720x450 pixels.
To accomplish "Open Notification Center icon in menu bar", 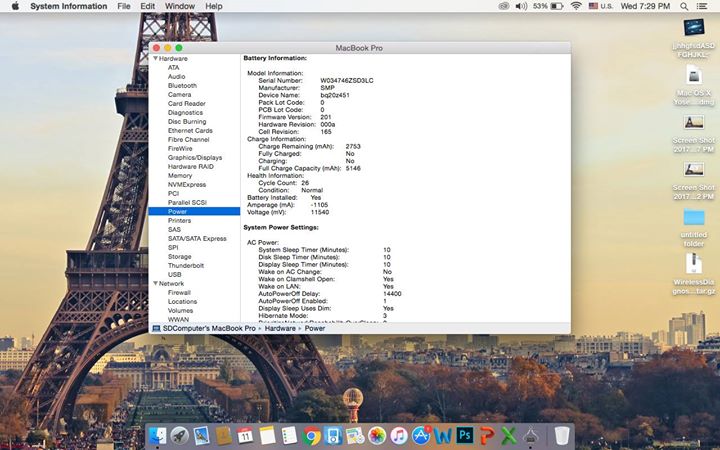I will (702, 6).
